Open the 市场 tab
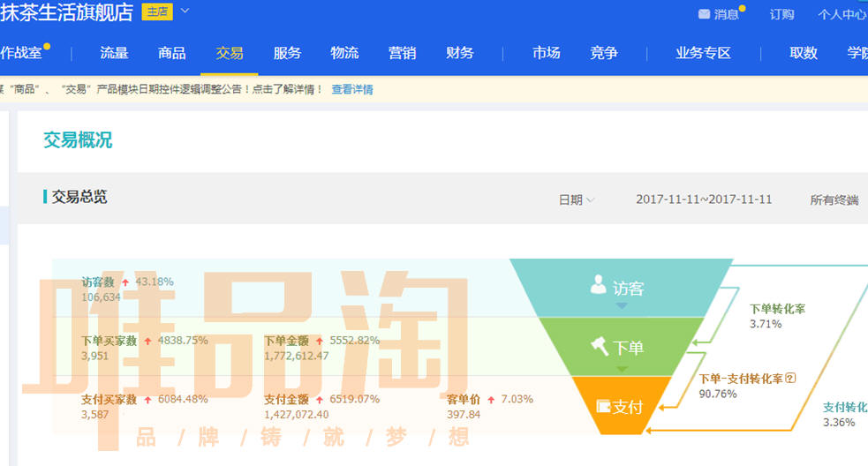The height and width of the screenshot is (466, 868). (546, 53)
